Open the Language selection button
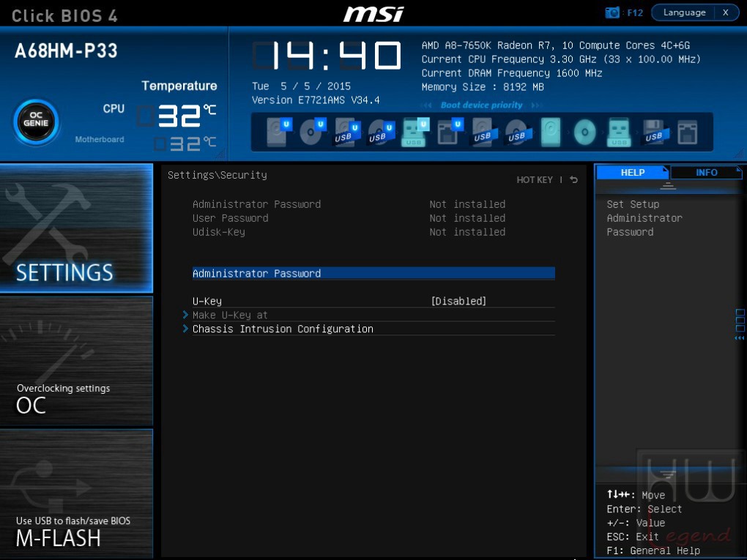This screenshot has height=560, width=747. 683,12
